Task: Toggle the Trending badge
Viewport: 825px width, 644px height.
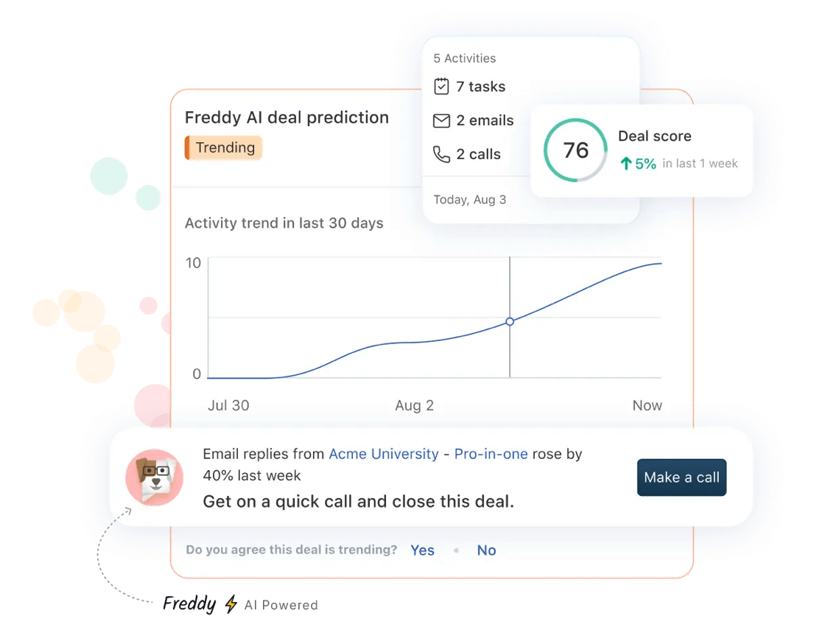Action: (223, 147)
